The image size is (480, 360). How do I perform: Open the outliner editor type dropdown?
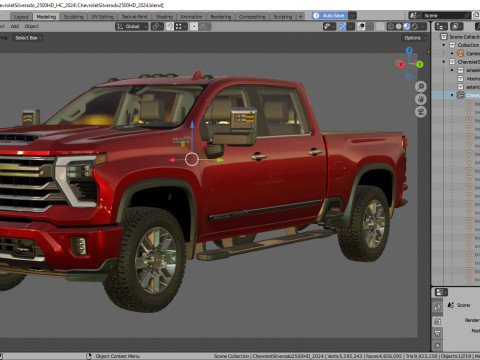point(441,26)
